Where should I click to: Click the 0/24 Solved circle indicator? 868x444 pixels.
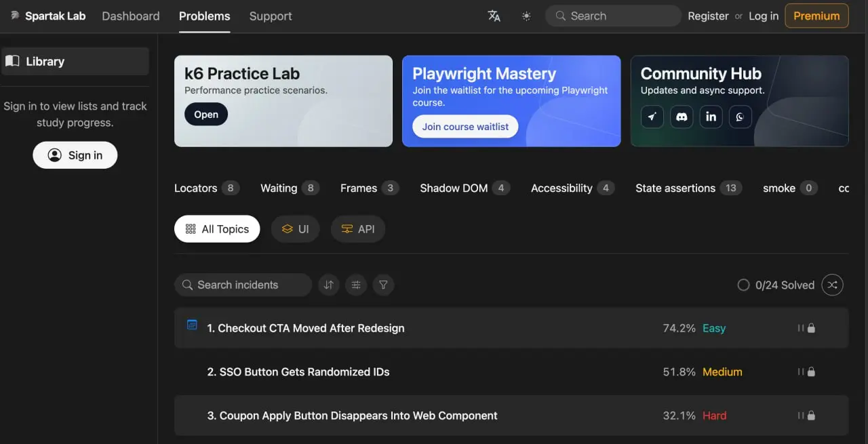click(743, 285)
